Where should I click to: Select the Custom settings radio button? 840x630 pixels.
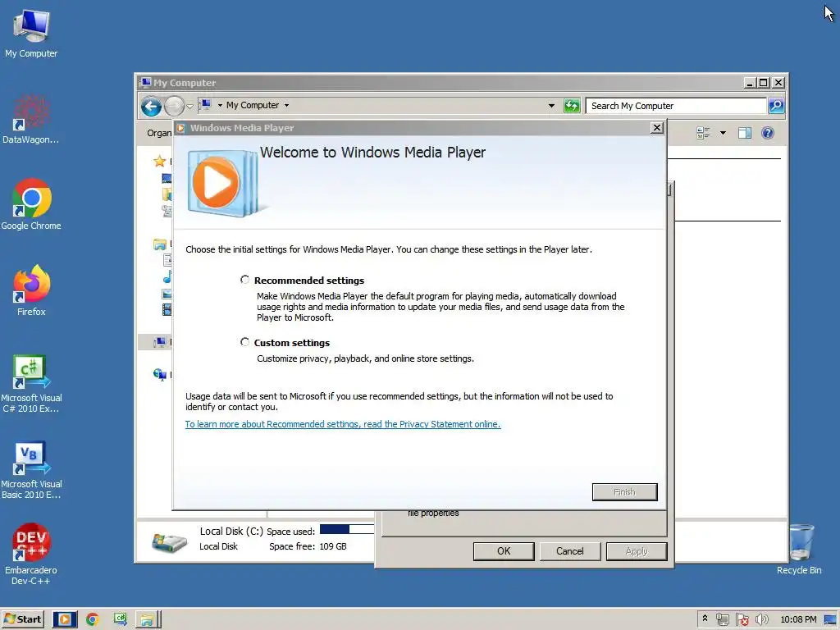244,342
